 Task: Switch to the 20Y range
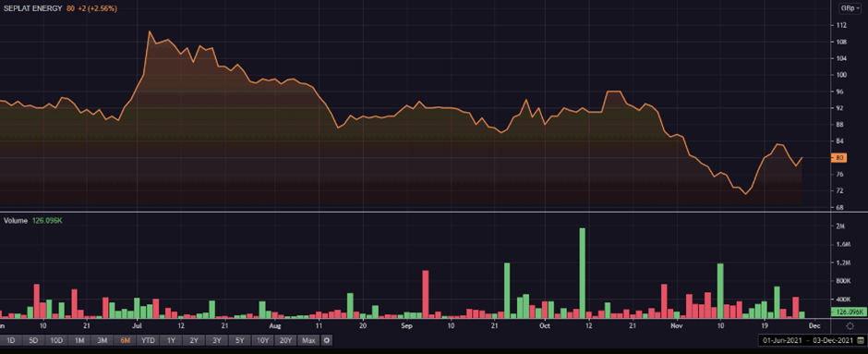tap(286, 340)
